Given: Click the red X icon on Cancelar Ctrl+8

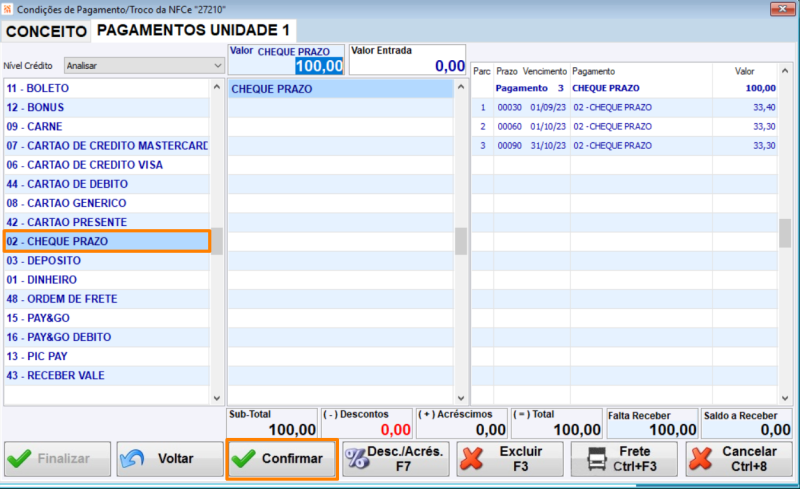Looking at the screenshot, I should [701, 458].
